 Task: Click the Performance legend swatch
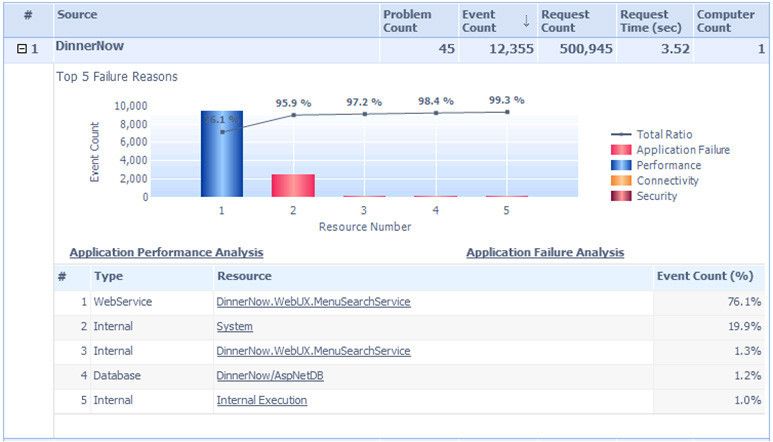[x=621, y=165]
